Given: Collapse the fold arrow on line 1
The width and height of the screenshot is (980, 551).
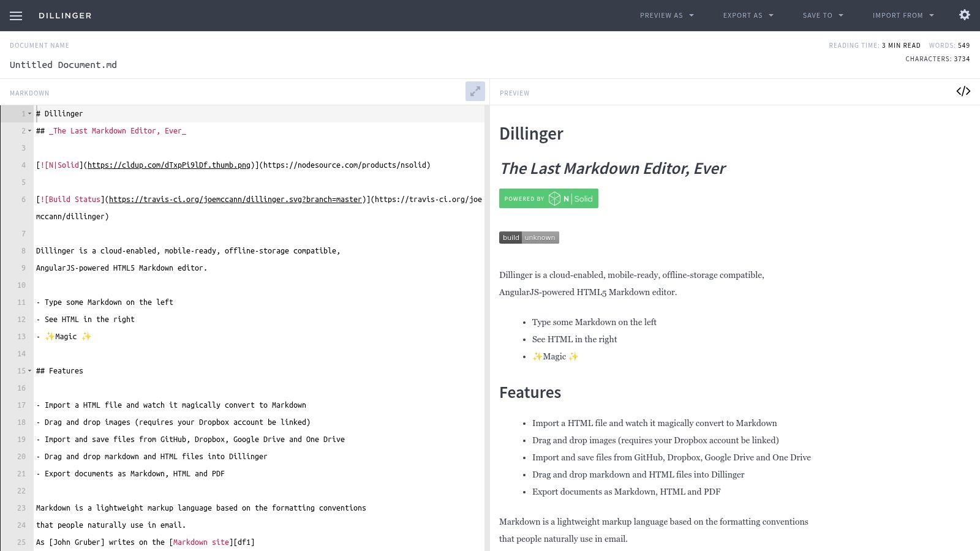Looking at the screenshot, I should pos(29,114).
